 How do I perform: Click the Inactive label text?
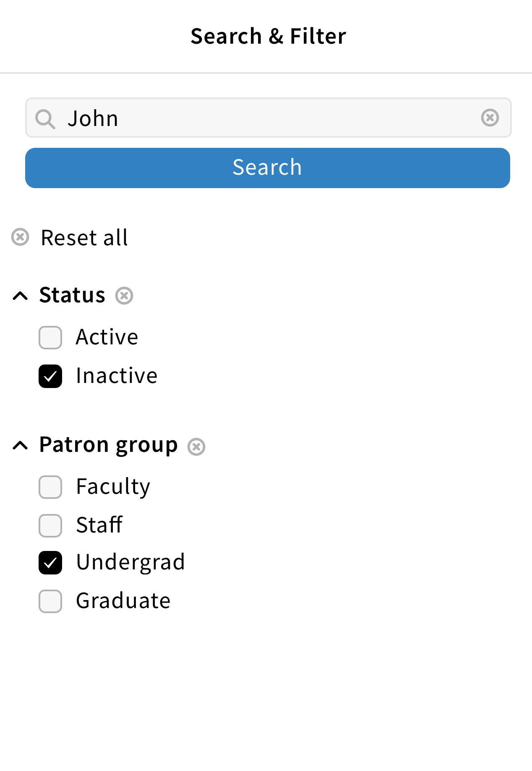coord(117,376)
